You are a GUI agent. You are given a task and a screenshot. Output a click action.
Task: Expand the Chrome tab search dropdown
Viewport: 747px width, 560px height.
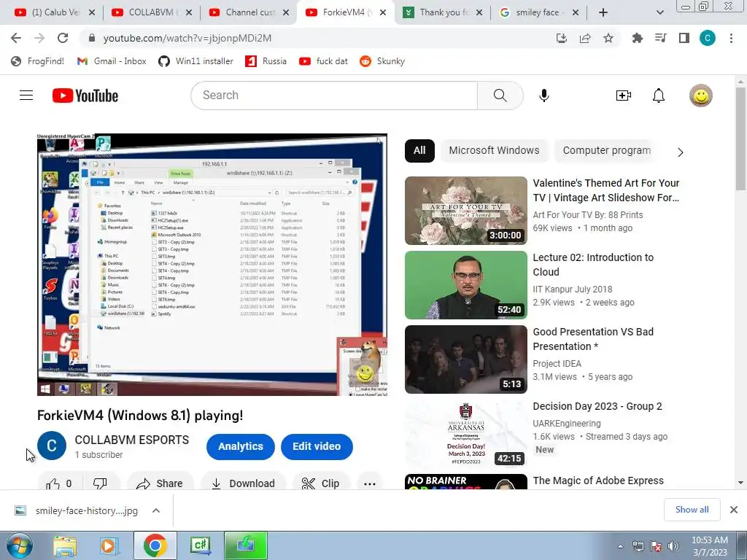coord(659,12)
